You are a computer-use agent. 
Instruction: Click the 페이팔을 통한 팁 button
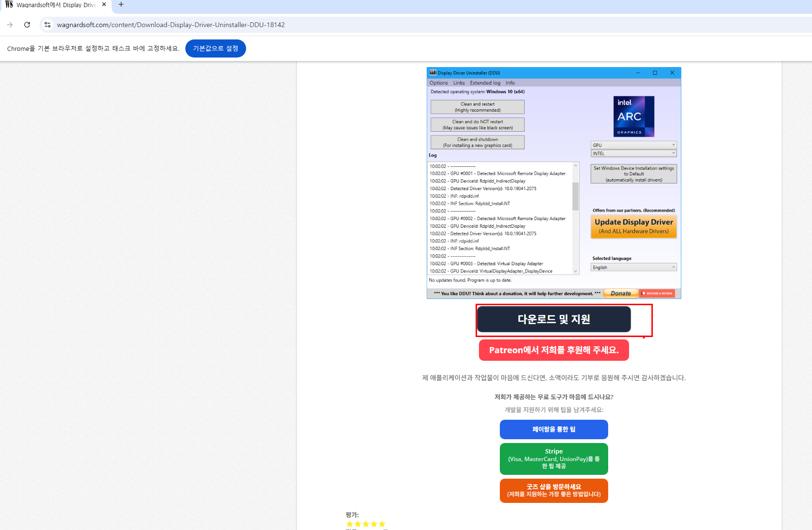[554, 429]
